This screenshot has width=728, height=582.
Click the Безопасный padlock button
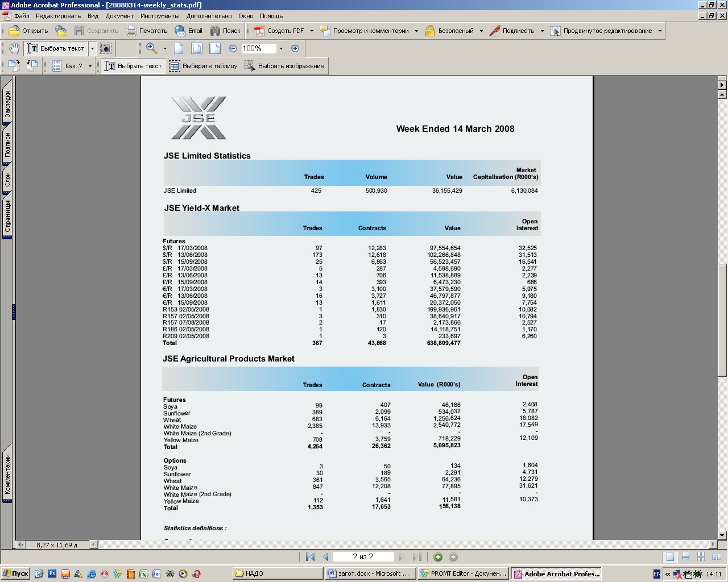[449, 31]
